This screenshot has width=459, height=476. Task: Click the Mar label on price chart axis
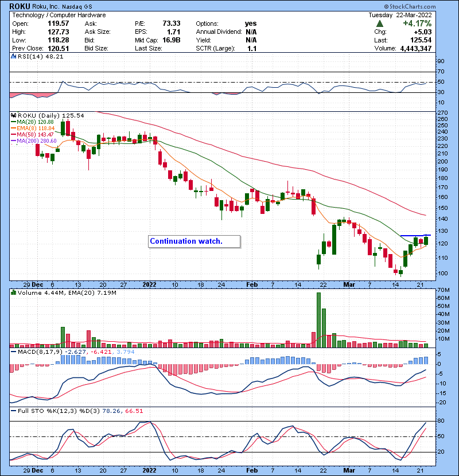tap(349, 285)
